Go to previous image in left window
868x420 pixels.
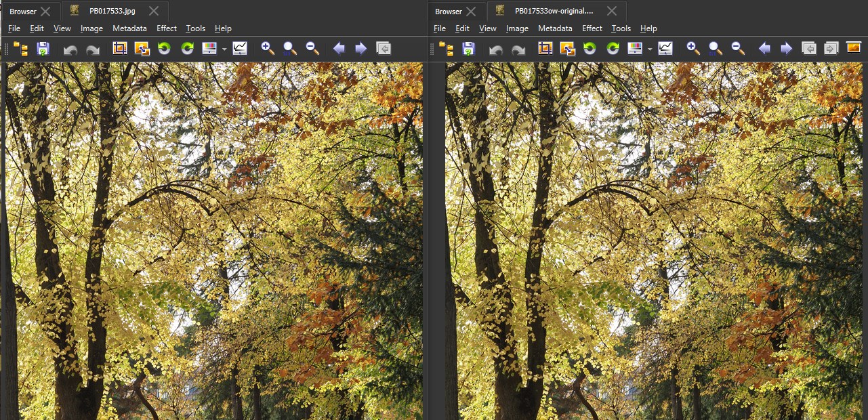(x=339, y=48)
